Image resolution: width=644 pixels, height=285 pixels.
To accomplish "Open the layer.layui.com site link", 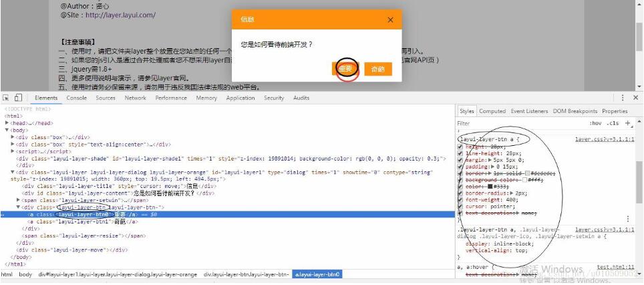I will (120, 15).
